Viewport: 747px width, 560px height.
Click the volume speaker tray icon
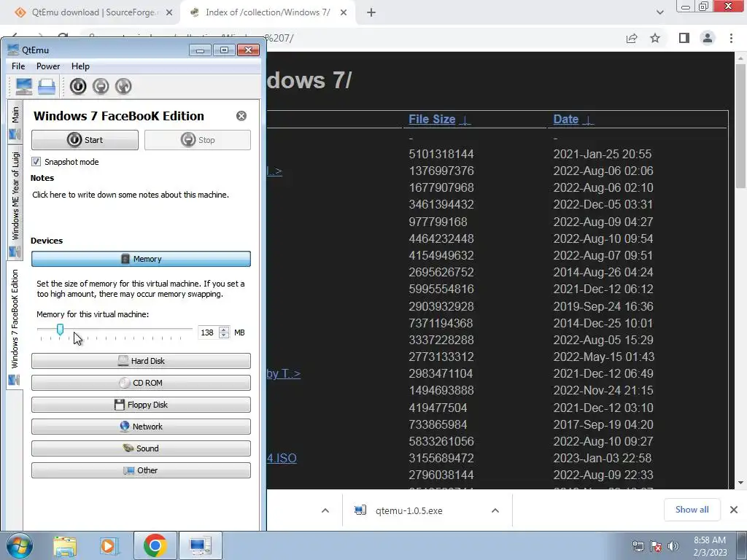(673, 546)
